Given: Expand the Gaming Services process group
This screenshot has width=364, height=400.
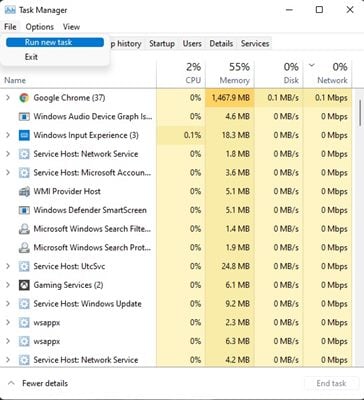Looking at the screenshot, I should 8,285.
